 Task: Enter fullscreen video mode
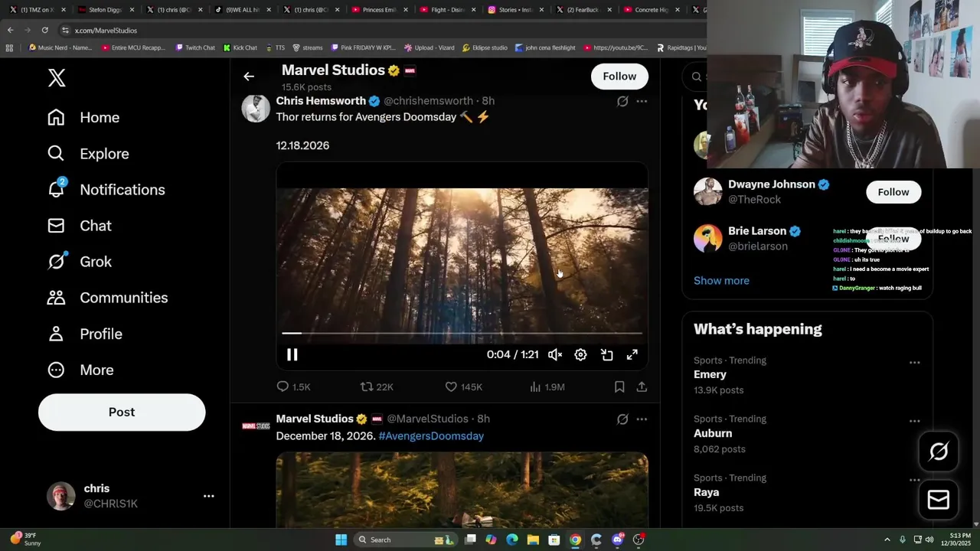point(632,354)
